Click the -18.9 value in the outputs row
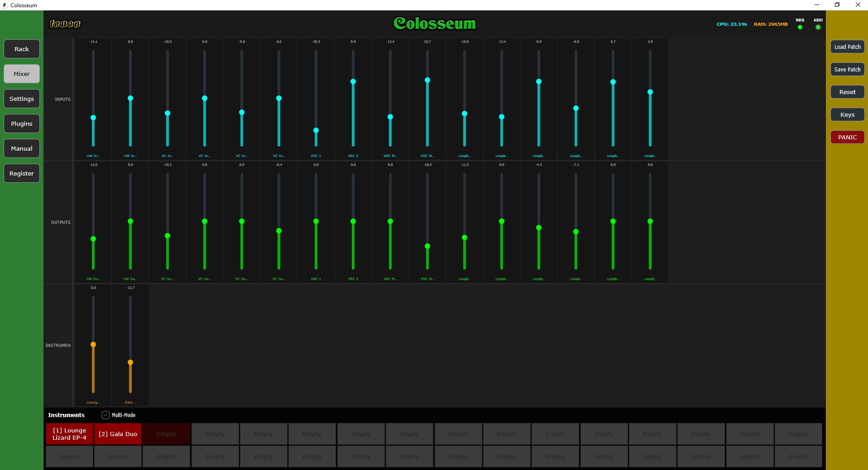 [427, 165]
